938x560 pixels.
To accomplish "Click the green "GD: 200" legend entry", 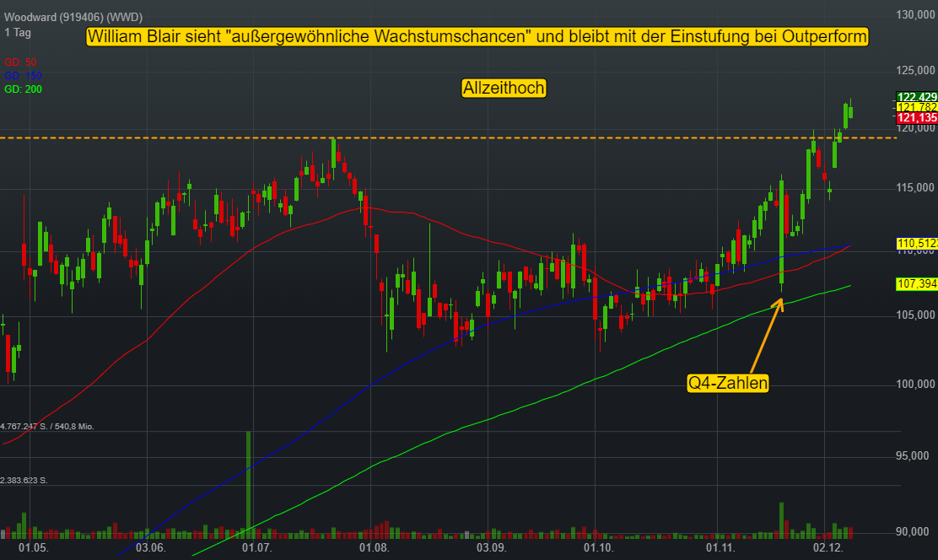I will (x=24, y=89).
